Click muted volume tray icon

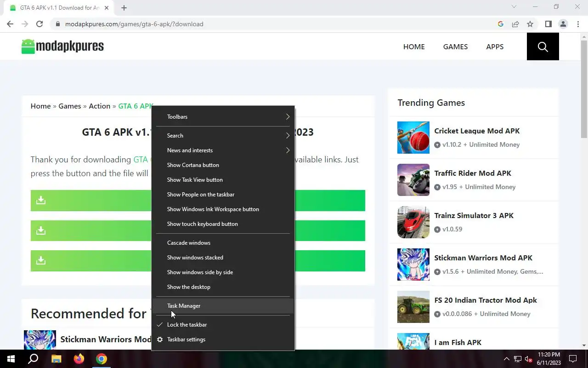(x=528, y=359)
